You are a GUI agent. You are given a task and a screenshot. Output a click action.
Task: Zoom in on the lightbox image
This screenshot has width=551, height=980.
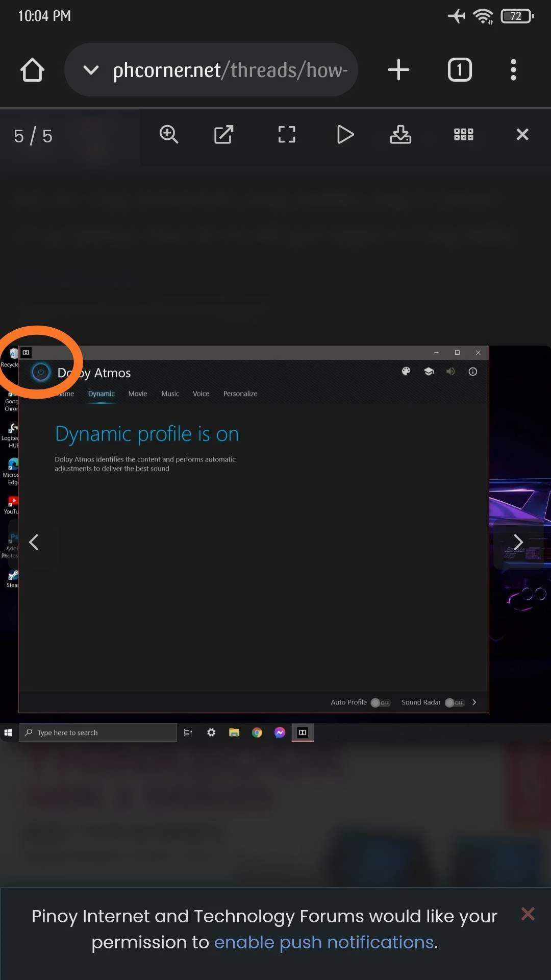pos(169,135)
